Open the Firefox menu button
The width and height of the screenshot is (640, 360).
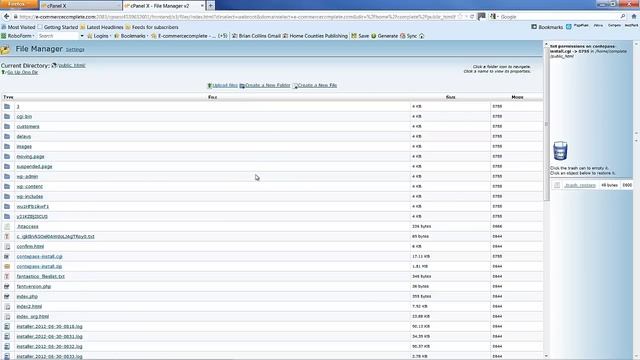click(19, 4)
